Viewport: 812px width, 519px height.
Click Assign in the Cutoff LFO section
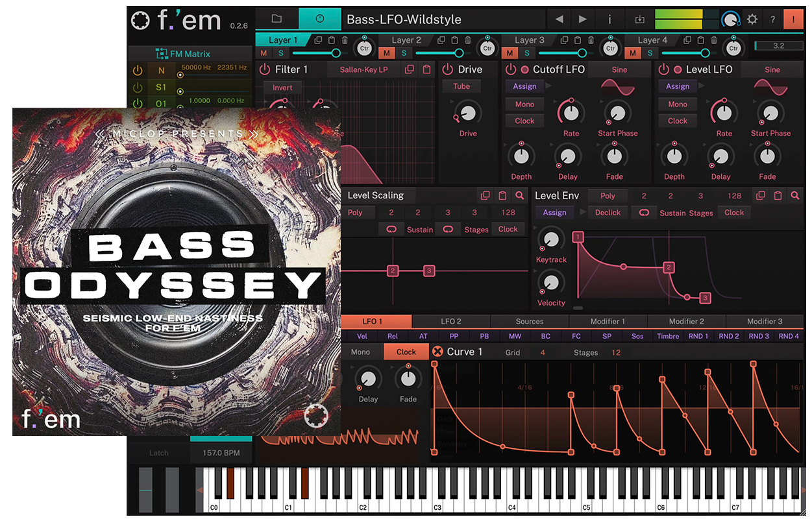coord(524,86)
